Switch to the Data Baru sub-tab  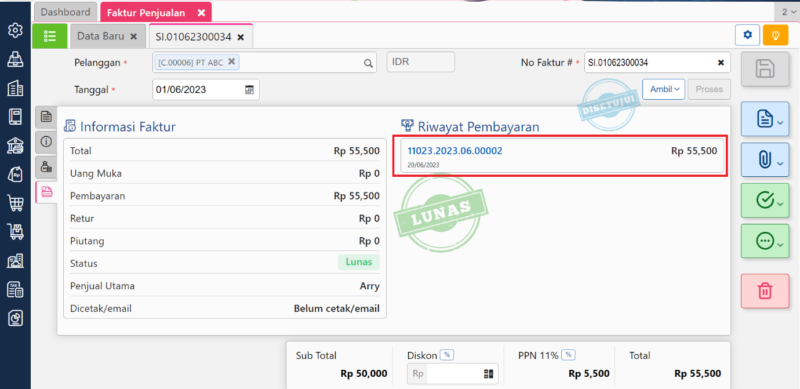(x=100, y=37)
